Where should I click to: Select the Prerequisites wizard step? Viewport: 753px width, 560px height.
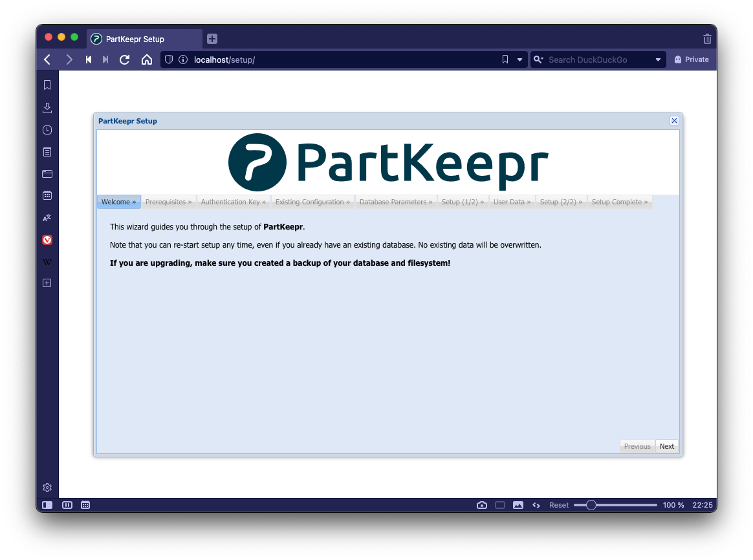click(169, 202)
